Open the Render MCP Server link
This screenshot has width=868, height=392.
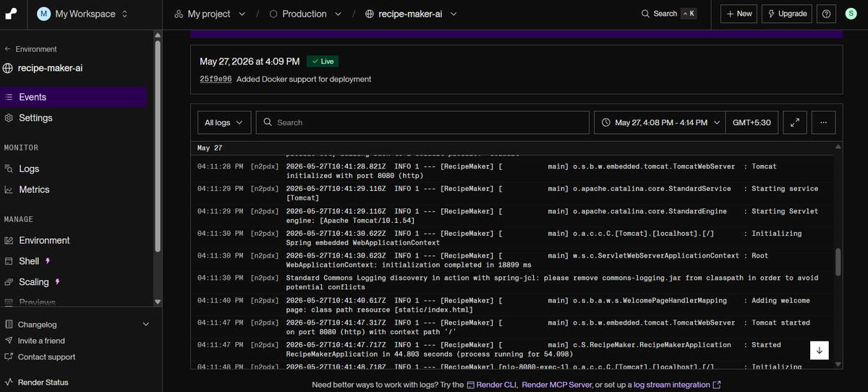coord(557,385)
